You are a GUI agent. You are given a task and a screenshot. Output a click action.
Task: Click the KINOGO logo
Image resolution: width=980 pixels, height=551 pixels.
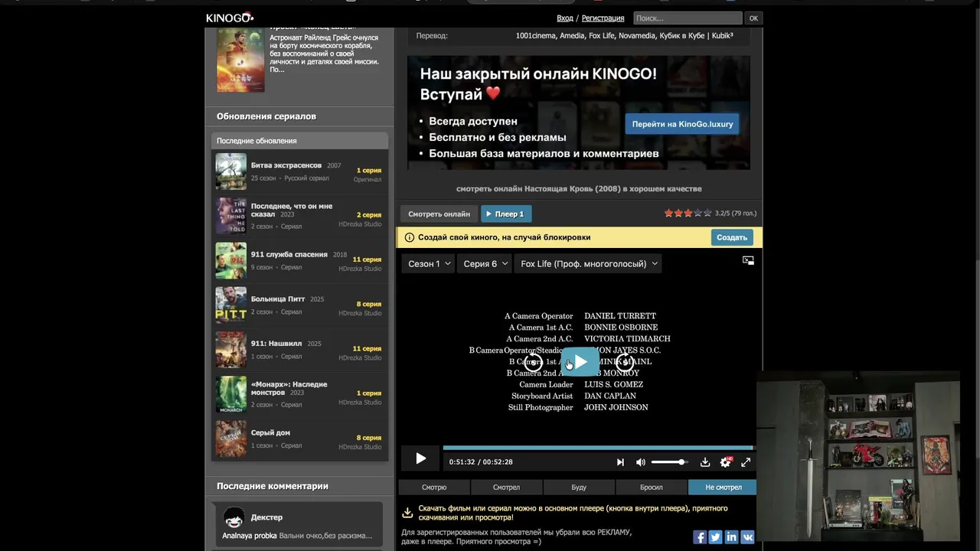(229, 18)
